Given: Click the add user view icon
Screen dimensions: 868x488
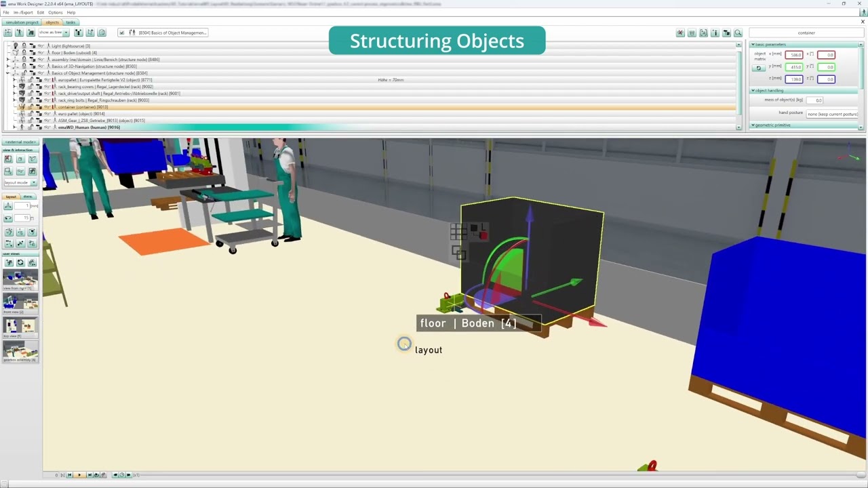Looking at the screenshot, I should (x=9, y=262).
